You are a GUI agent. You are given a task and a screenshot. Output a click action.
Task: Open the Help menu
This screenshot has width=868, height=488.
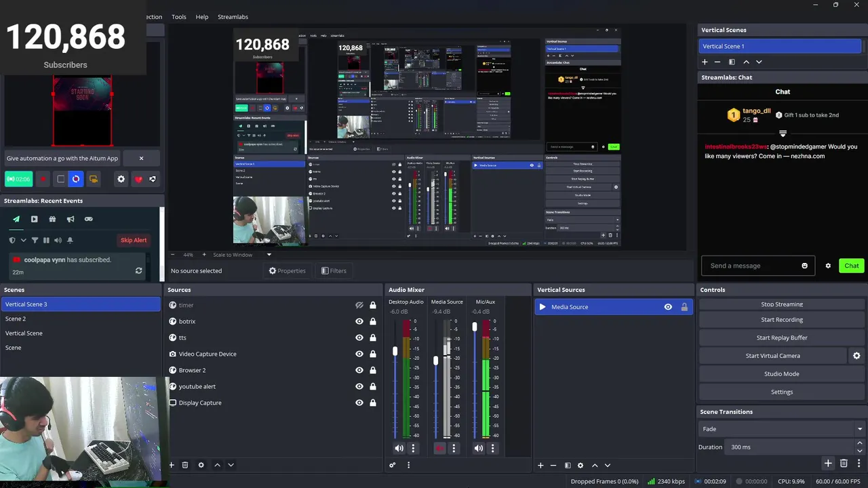(202, 17)
